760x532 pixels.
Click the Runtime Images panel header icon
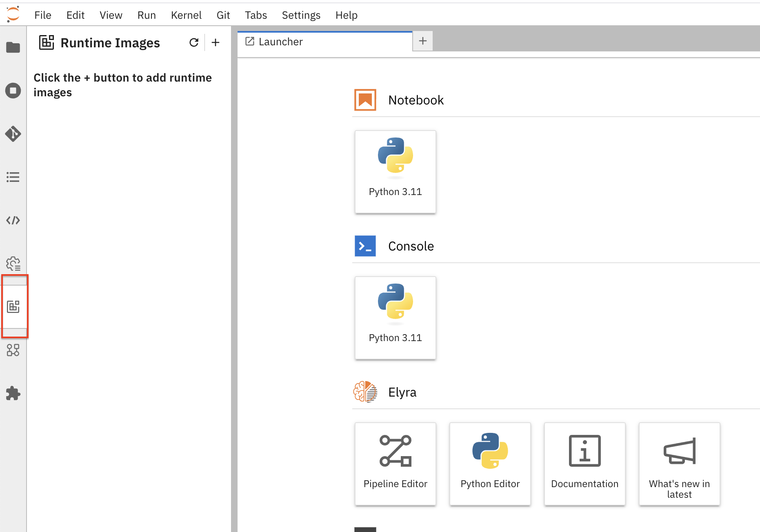click(47, 42)
